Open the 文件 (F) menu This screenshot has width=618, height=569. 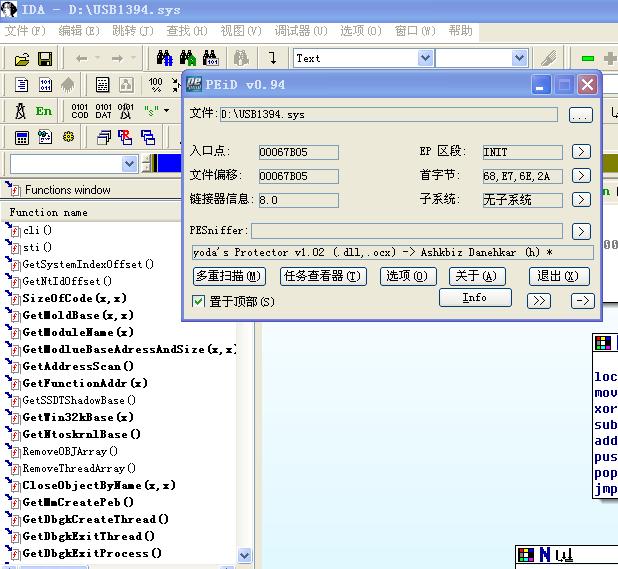pos(25,31)
